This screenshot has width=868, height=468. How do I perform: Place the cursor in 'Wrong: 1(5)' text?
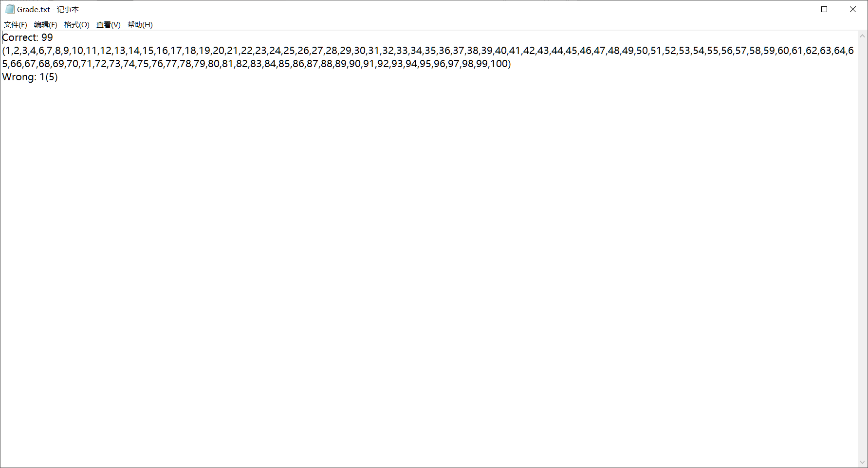pos(30,77)
